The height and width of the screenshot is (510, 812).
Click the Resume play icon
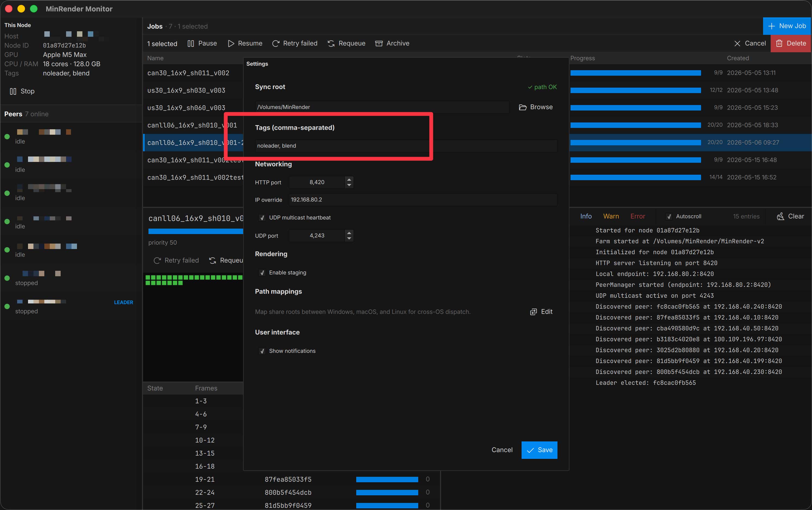231,44
